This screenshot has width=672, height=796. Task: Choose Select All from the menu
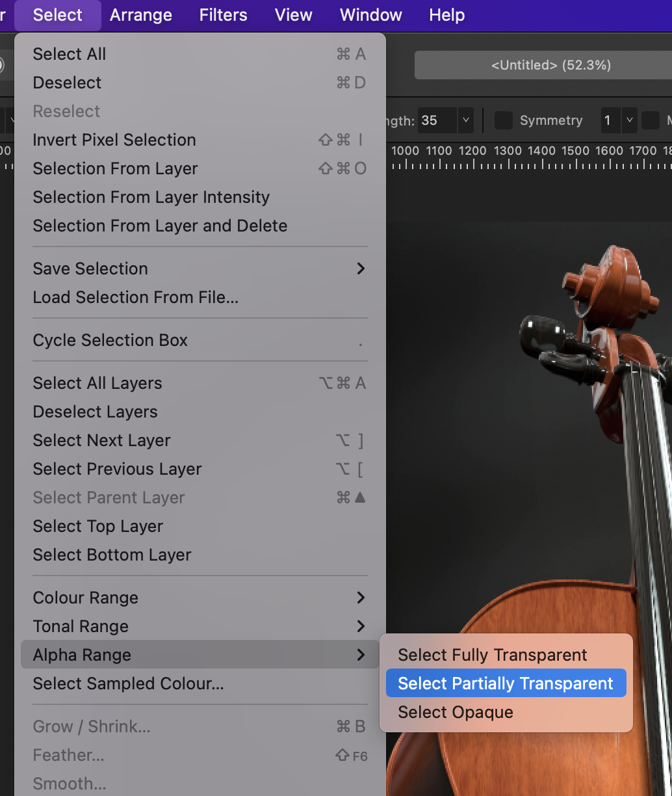[x=69, y=54]
